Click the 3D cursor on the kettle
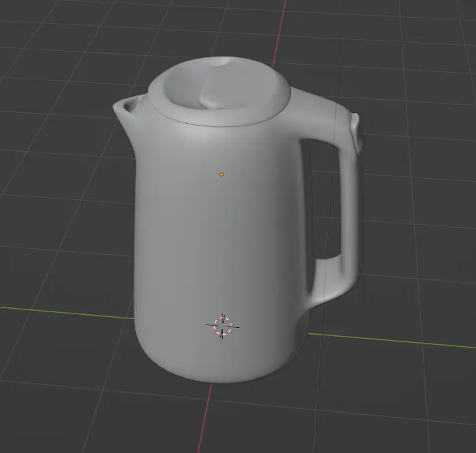Viewport: 476px width, 453px height. coord(223,326)
